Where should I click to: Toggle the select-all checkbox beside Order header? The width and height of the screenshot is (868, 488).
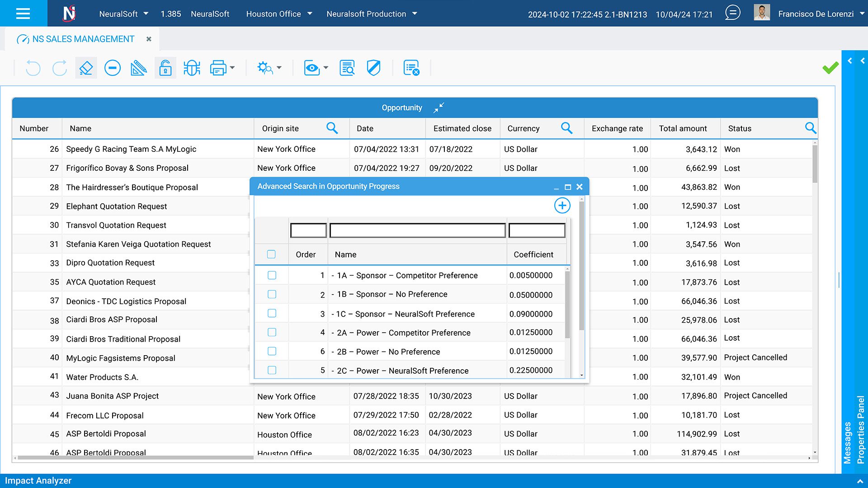click(x=271, y=254)
